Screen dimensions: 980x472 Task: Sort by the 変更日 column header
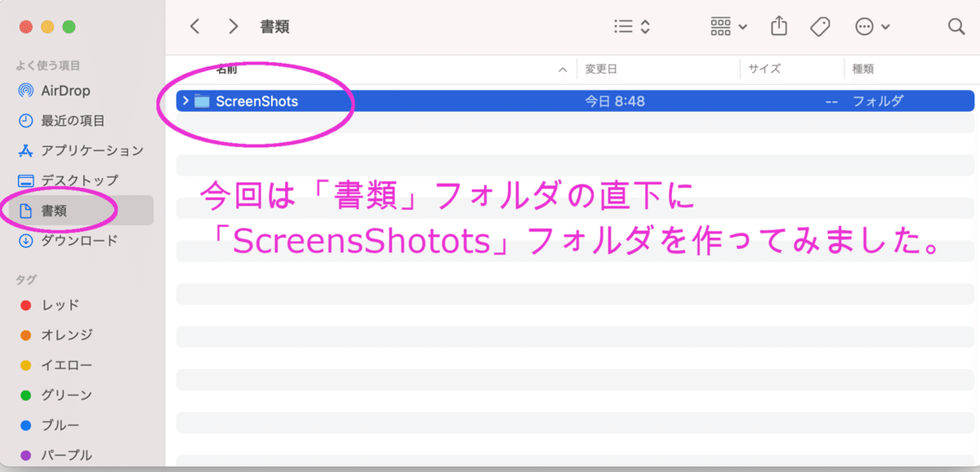click(x=601, y=69)
